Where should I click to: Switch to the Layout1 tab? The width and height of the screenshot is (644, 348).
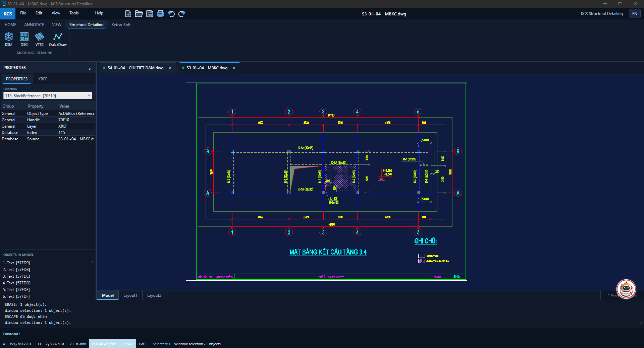tap(130, 295)
